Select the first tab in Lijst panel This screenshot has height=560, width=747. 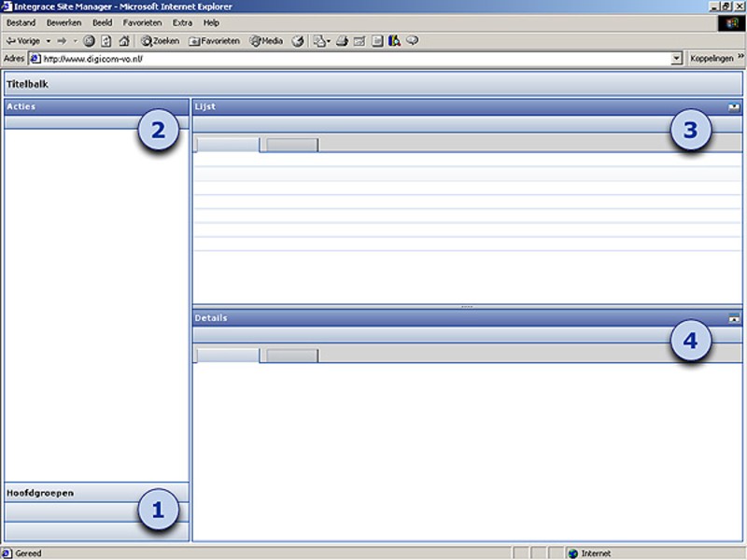click(x=227, y=145)
